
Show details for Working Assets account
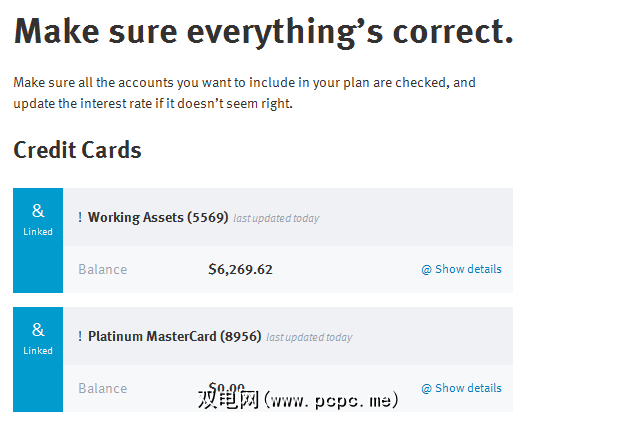(468, 269)
